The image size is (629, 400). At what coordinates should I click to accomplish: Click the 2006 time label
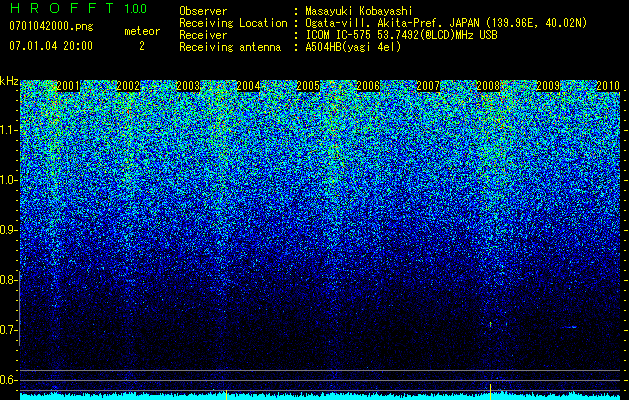(x=368, y=86)
